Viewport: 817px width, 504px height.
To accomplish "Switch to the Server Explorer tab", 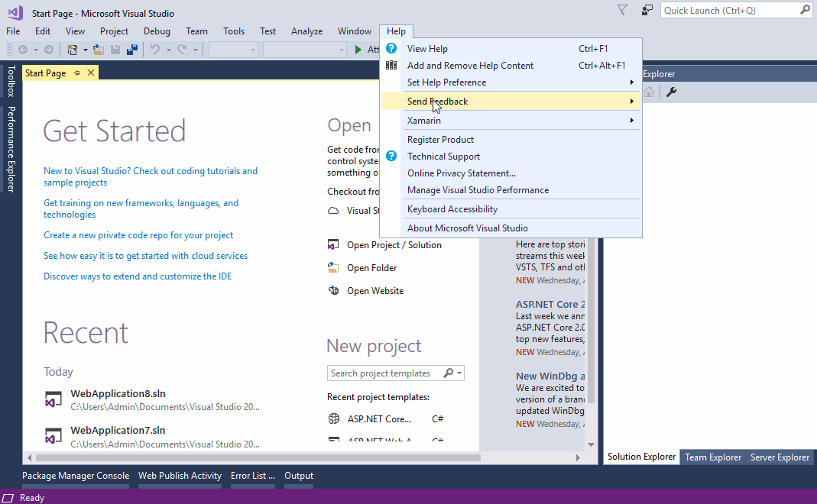I will click(x=780, y=457).
